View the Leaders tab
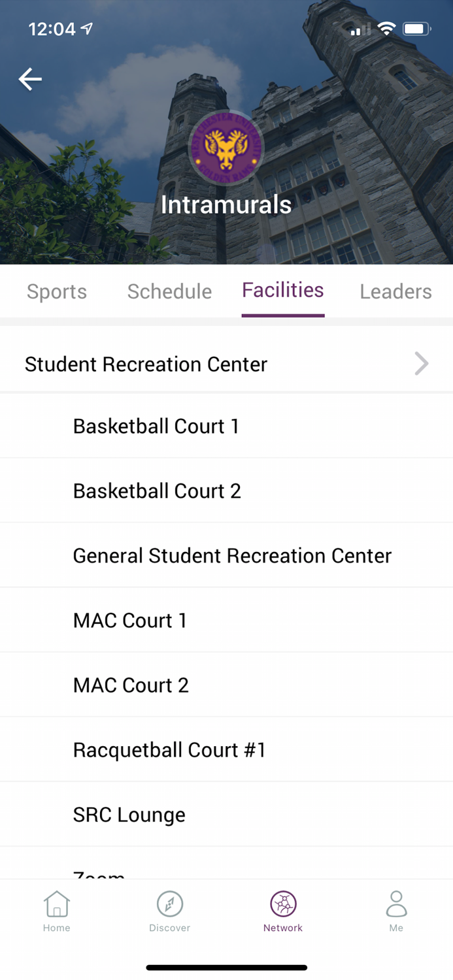 395,291
